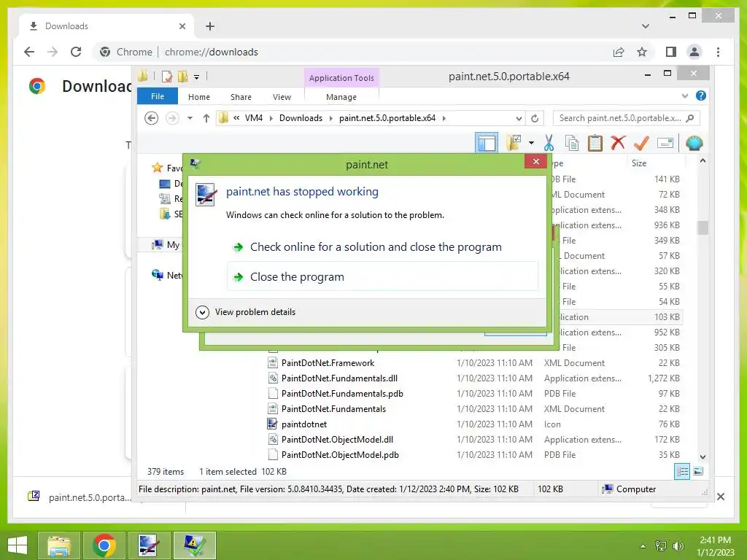Click the Application Tools contextual tab header
The height and width of the screenshot is (560, 747).
(341, 77)
